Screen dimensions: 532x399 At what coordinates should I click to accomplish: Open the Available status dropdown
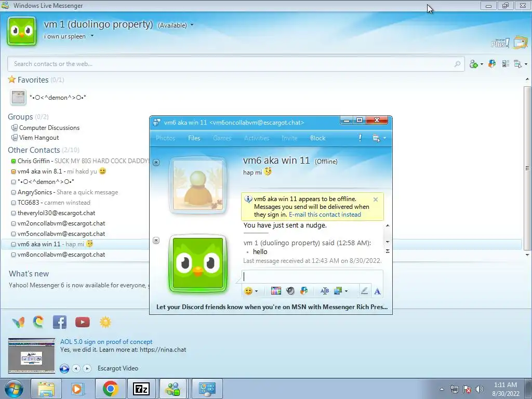[176, 25]
